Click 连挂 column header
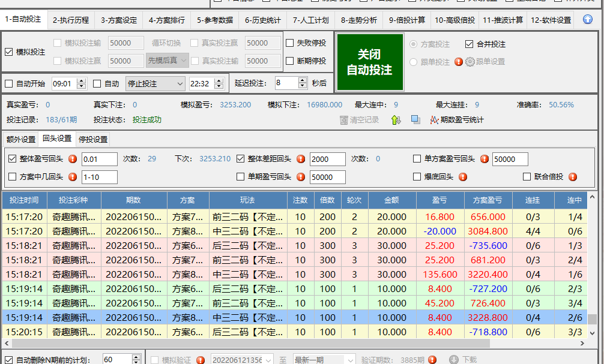 (x=533, y=200)
